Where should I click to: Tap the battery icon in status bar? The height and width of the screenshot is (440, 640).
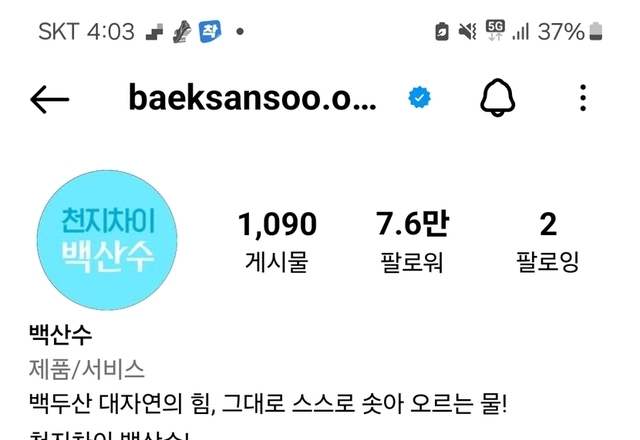(x=596, y=31)
